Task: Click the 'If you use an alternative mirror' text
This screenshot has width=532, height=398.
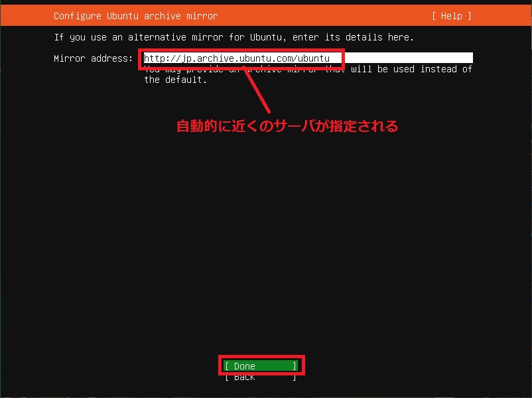Action: [x=139, y=37]
